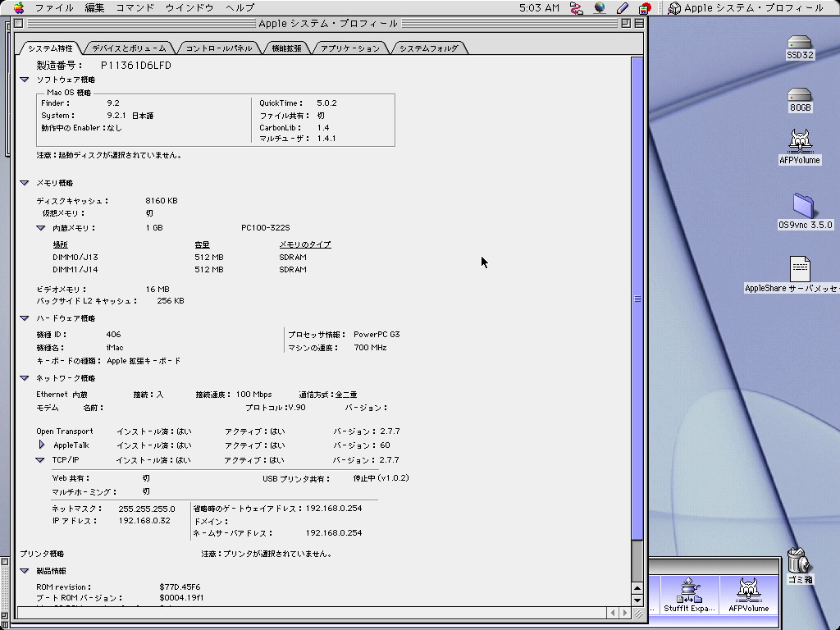The width and height of the screenshot is (840, 630).
Task: Collapse the ネットワーク概略 section
Action: (x=24, y=378)
